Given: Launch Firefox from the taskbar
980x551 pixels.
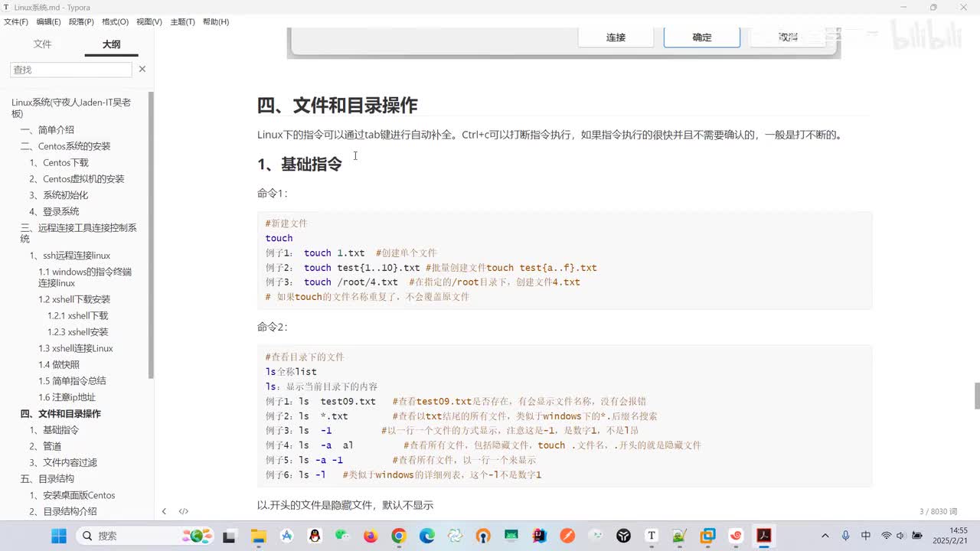Looking at the screenshot, I should coord(371,536).
